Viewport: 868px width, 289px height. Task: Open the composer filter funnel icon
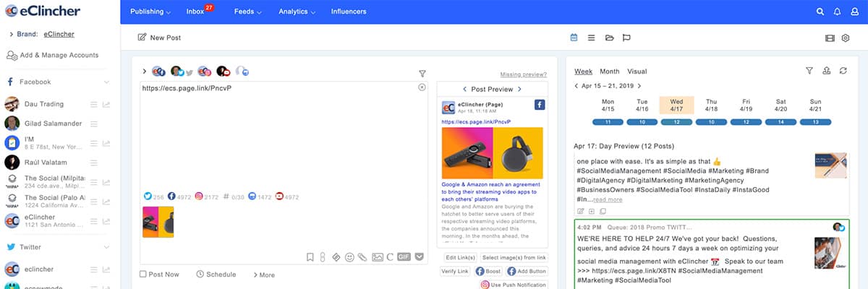click(422, 73)
